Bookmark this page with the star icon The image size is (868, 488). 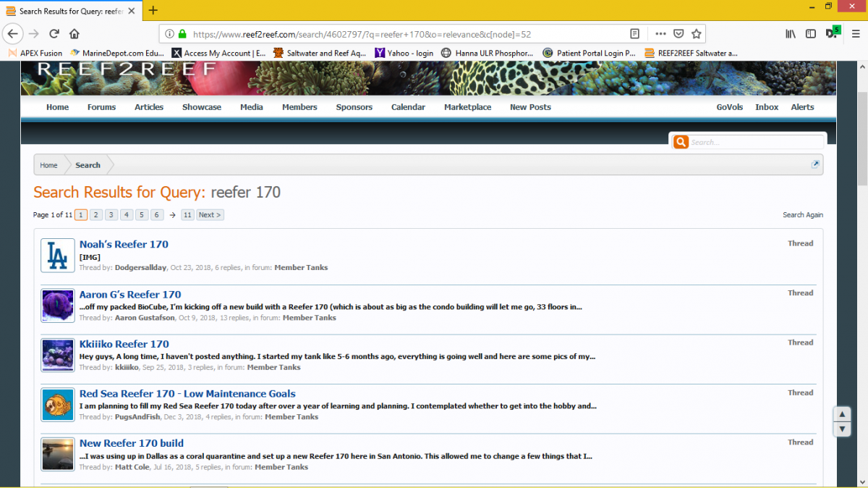pyautogui.click(x=696, y=34)
